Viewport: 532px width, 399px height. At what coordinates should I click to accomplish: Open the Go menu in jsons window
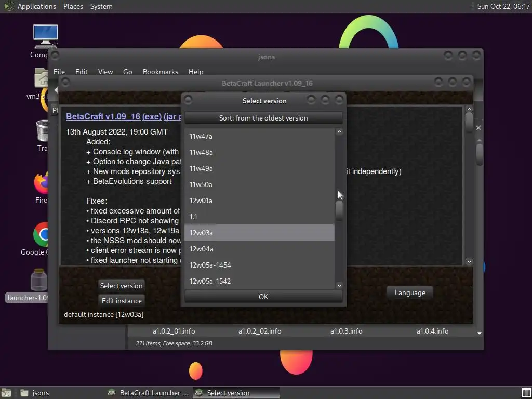(x=128, y=72)
